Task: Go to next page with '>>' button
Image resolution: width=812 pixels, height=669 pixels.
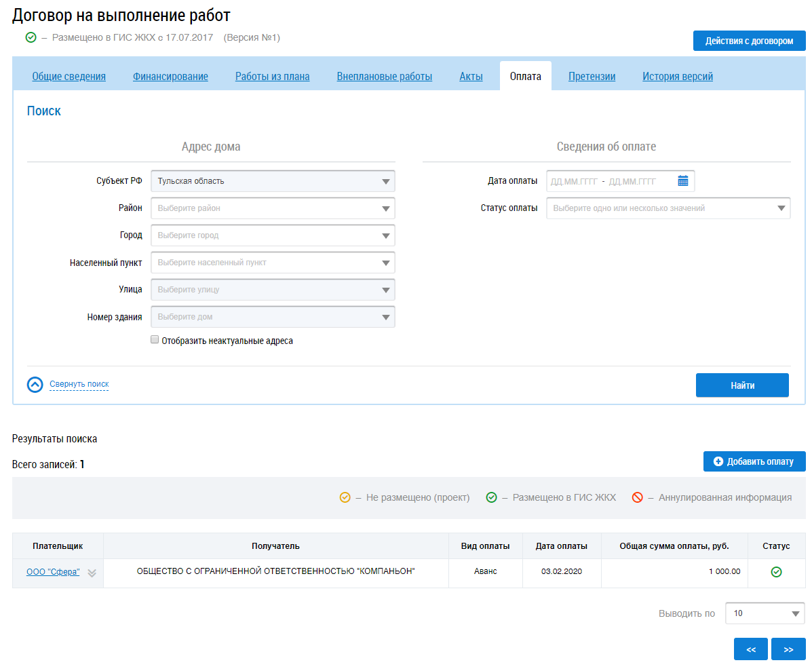Action: point(788,649)
